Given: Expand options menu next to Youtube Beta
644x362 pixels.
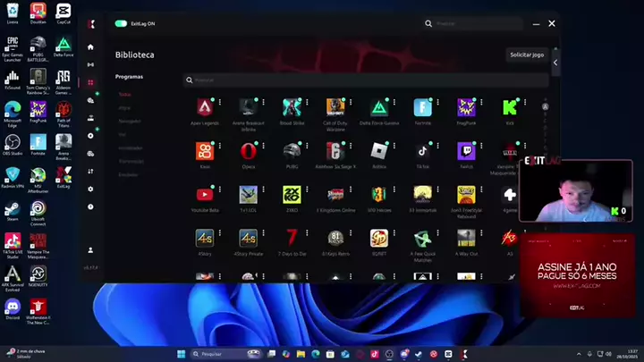Looking at the screenshot, I should 220,189.
